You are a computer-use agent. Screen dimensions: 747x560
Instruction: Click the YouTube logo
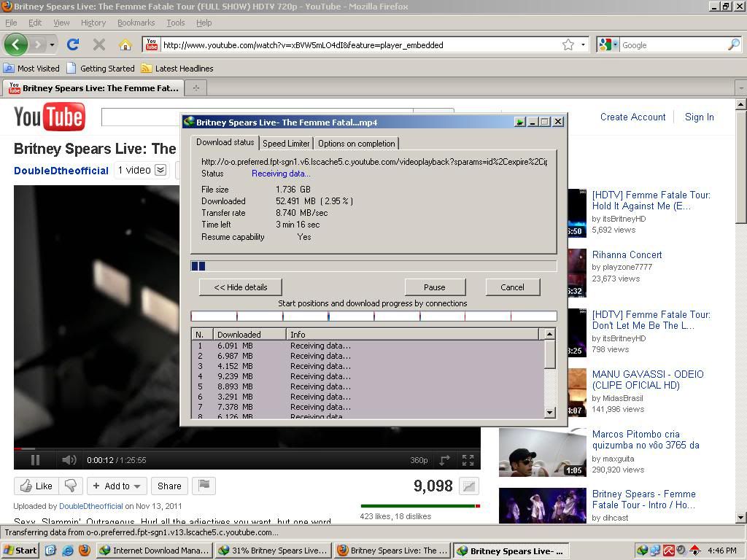coord(50,117)
